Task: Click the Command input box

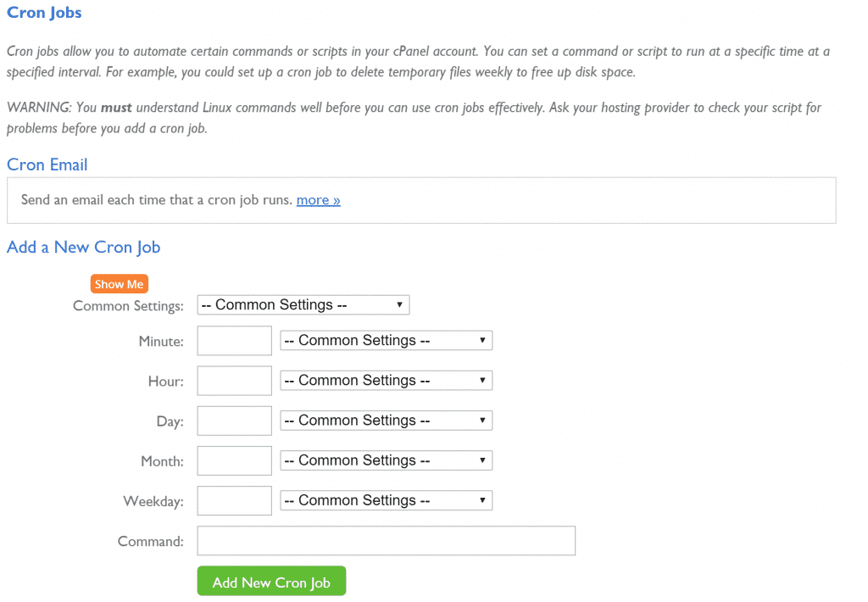Action: pyautogui.click(x=387, y=540)
